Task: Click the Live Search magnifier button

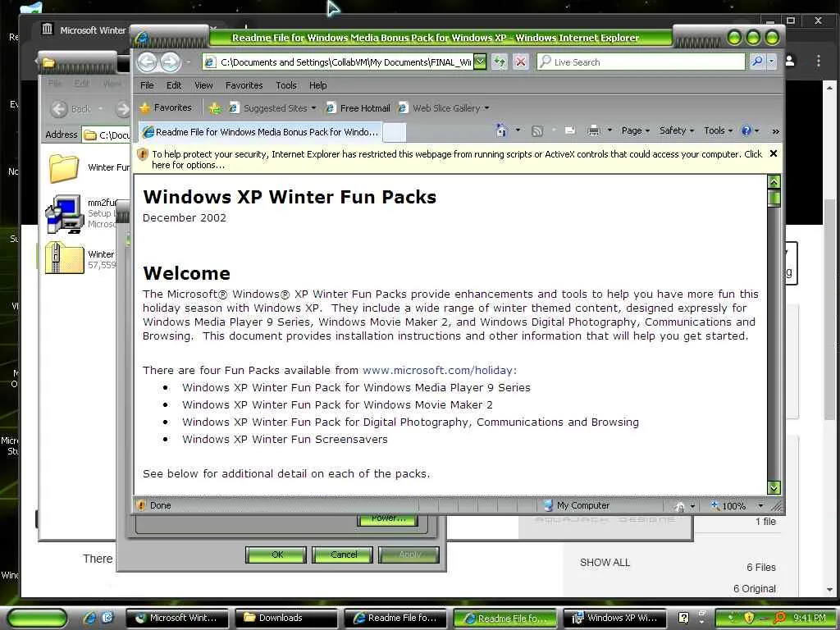Action: [756, 62]
